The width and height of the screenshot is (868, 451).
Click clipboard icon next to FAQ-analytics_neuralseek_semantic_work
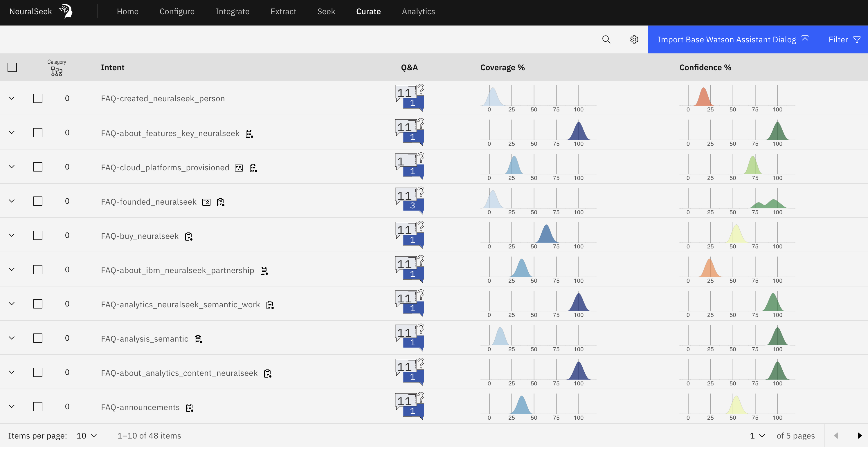tap(270, 306)
